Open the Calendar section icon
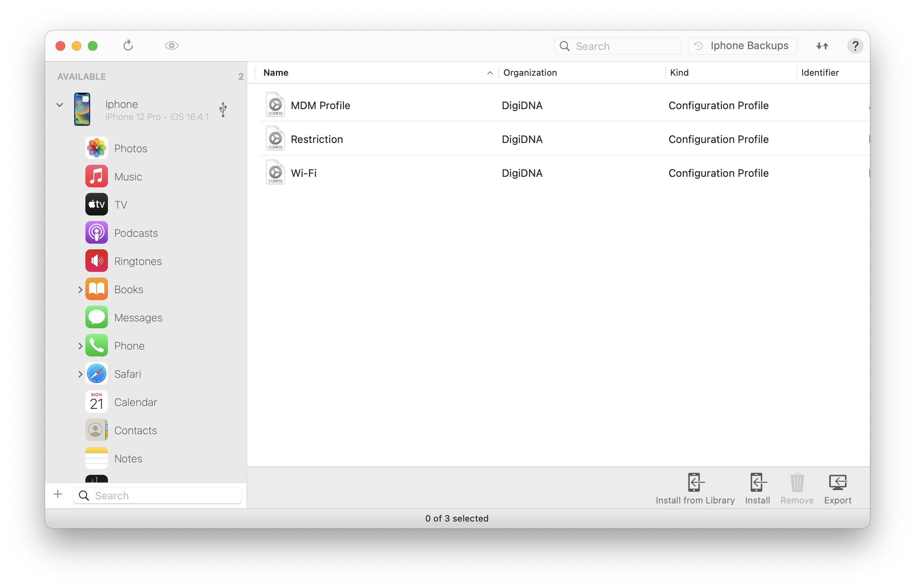The image size is (915, 588). tap(97, 402)
